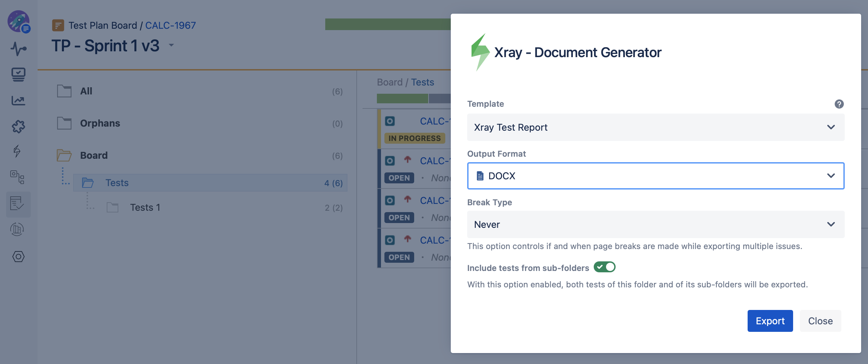Screen dimensions: 868x364
Task: Click test type icon on IN PROGRESS issue
Action: pos(390,121)
